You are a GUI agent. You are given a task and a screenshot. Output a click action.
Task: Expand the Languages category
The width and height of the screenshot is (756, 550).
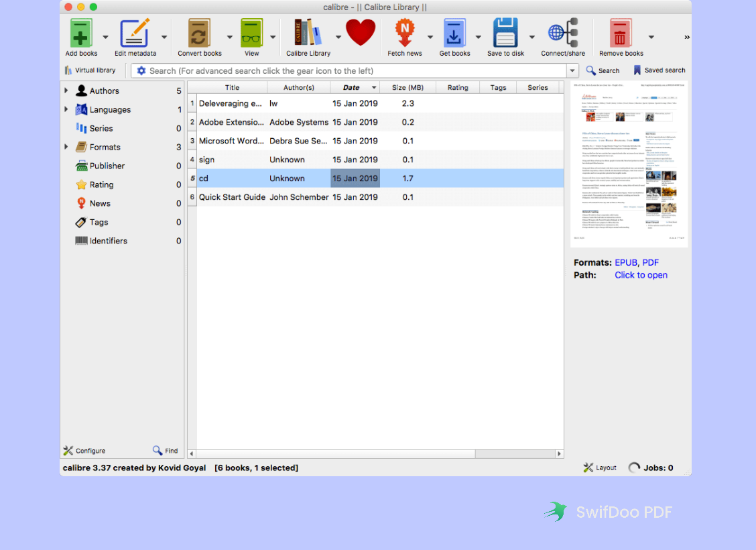66,109
